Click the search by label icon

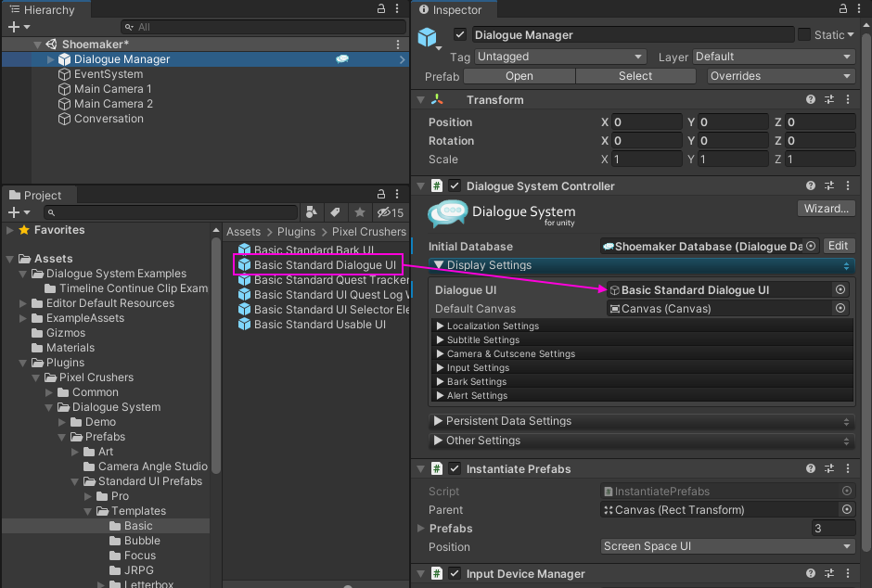pos(335,212)
